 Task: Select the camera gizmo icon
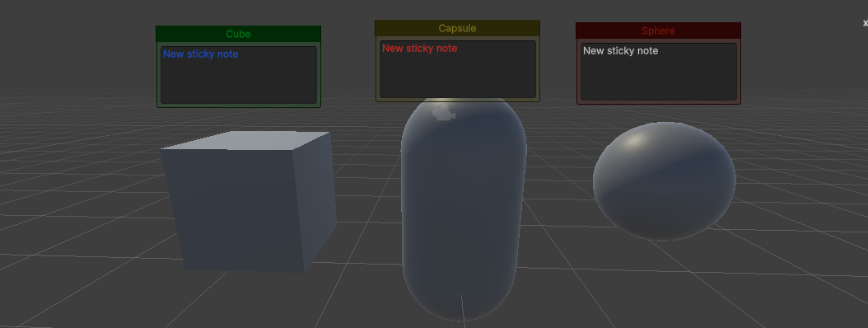point(443,112)
